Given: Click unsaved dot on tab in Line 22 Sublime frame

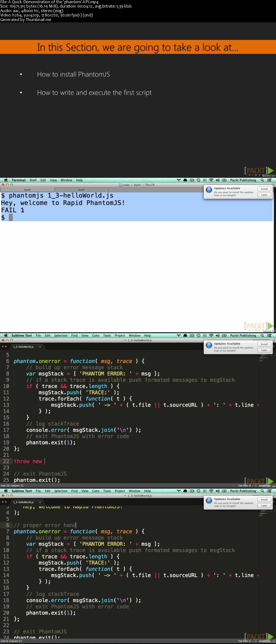Looking at the screenshot, I should (40, 347).
